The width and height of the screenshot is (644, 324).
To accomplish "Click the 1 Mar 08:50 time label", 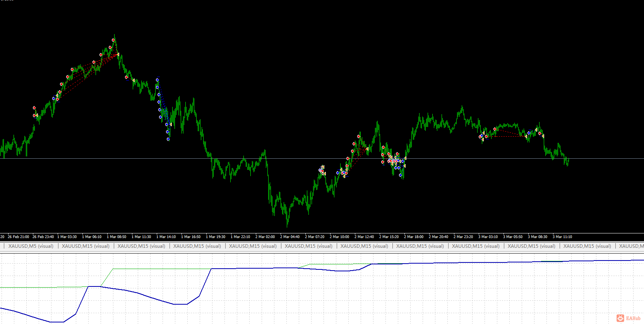I will tap(116, 237).
